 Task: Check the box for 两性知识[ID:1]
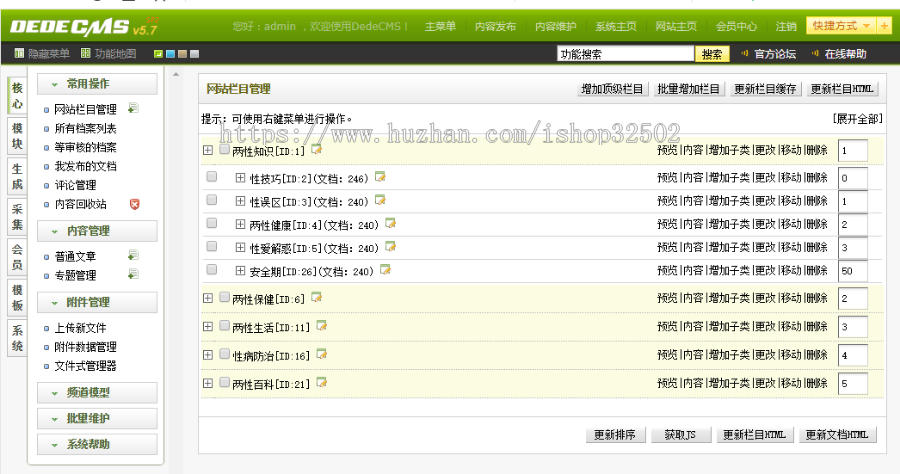point(224,149)
